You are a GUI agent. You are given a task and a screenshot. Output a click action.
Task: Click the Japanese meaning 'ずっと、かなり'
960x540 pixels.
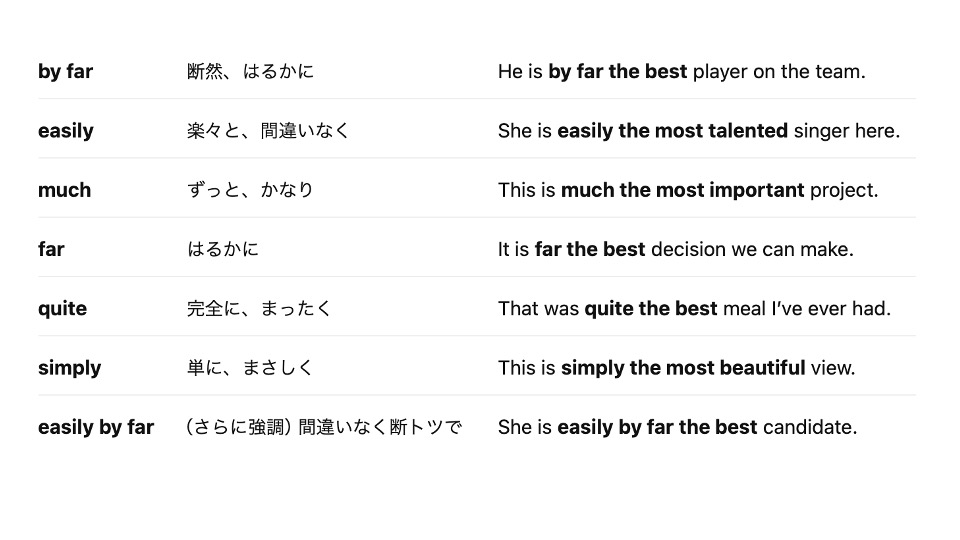click(x=250, y=190)
